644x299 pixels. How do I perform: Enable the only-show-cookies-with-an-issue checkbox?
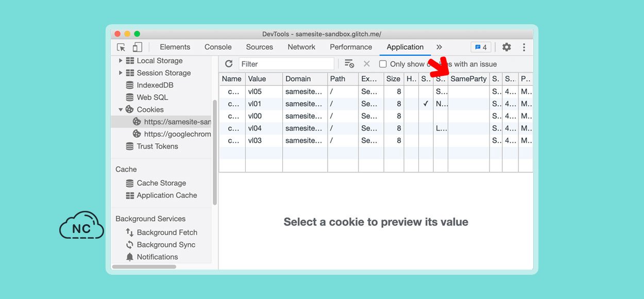(x=383, y=64)
